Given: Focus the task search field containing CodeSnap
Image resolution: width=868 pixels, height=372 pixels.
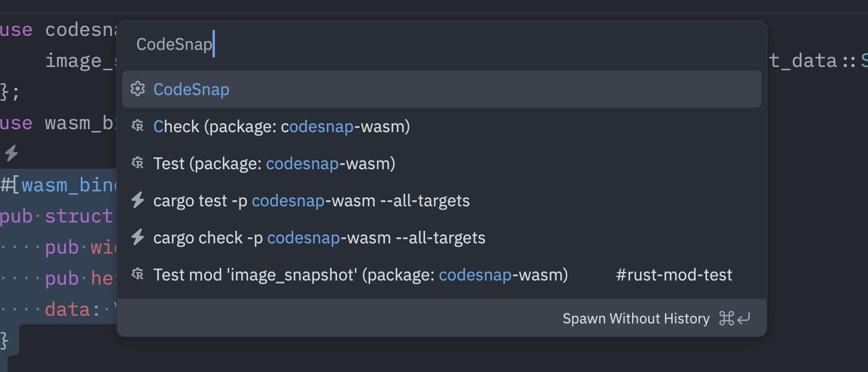Looking at the screenshot, I should (x=442, y=44).
